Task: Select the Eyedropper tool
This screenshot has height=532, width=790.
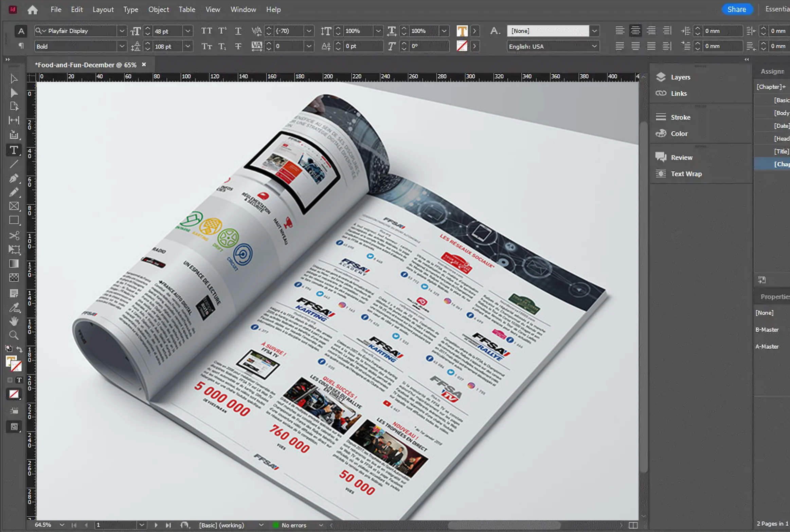Action: (14, 308)
